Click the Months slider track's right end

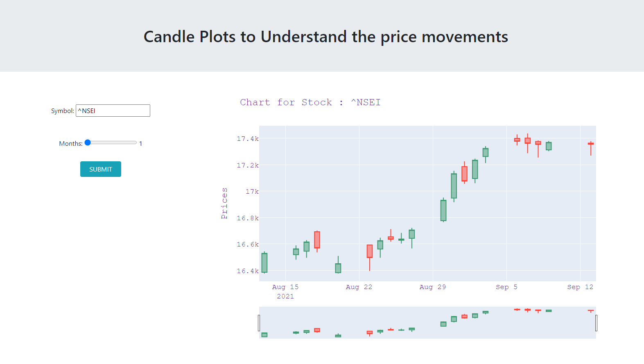click(x=135, y=142)
